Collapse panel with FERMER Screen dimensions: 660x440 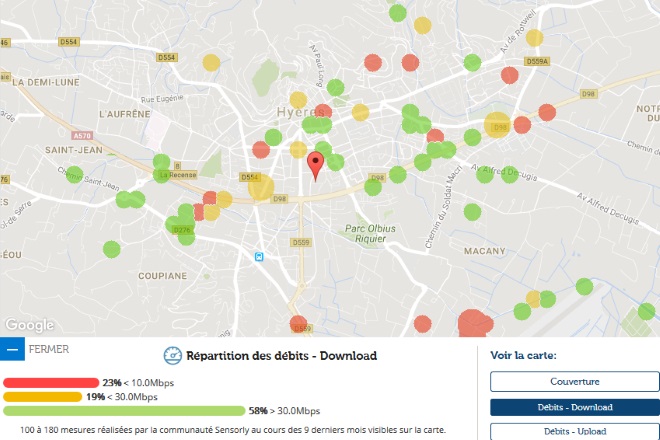[50, 350]
